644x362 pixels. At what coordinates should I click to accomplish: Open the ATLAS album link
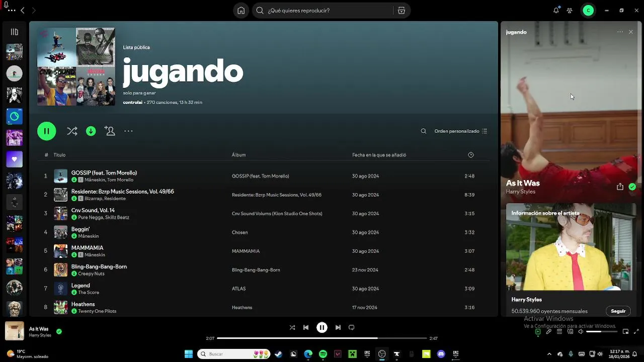[238, 289]
